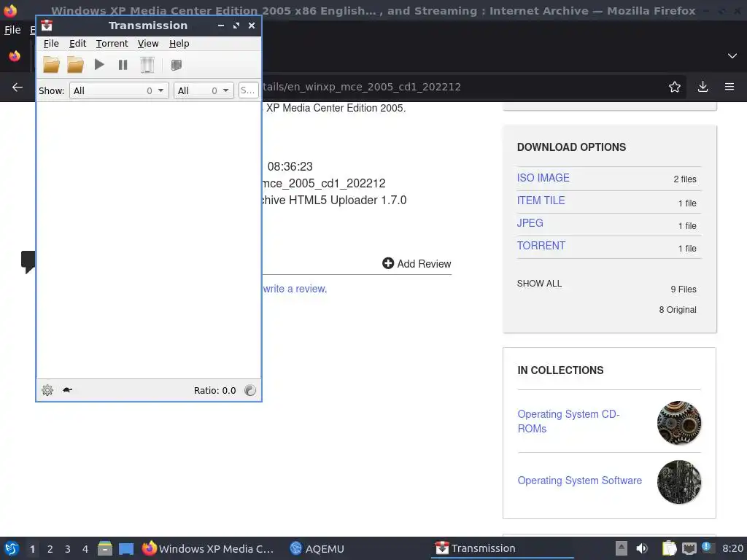Click the notification tray icon with blue badge
The width and height of the screenshot is (747, 560).
(707, 548)
